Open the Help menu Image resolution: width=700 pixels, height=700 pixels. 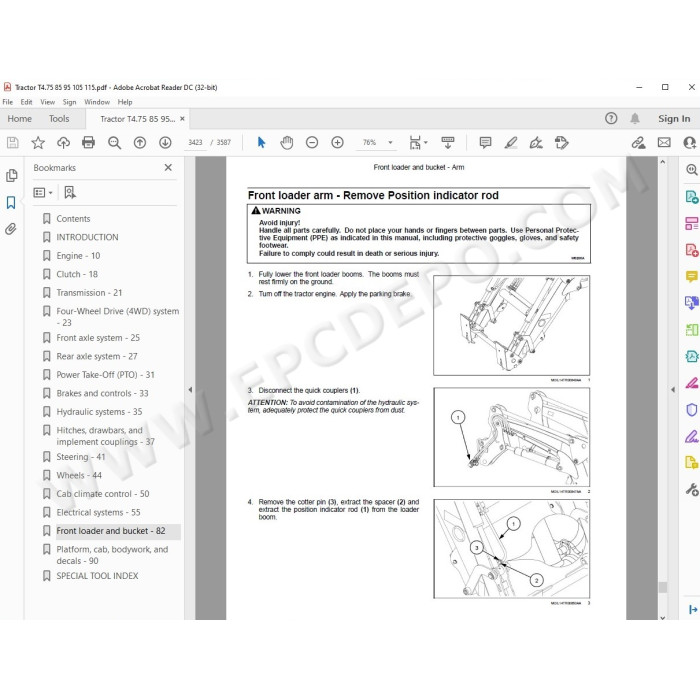click(125, 102)
